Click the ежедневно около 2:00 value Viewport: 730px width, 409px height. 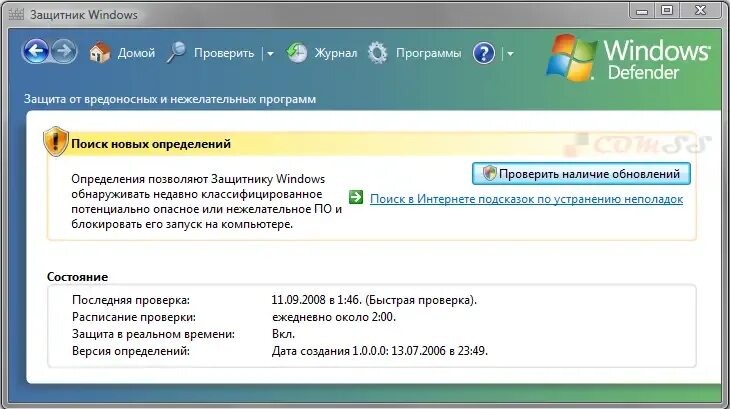334,317
